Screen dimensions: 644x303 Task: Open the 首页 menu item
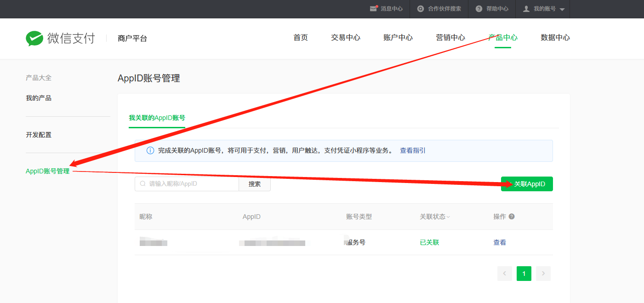tap(301, 38)
